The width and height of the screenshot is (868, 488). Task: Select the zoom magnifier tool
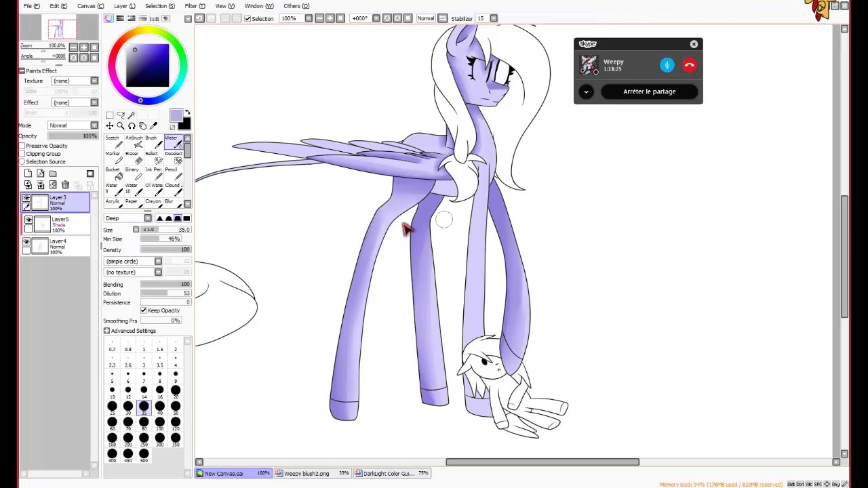click(x=121, y=126)
